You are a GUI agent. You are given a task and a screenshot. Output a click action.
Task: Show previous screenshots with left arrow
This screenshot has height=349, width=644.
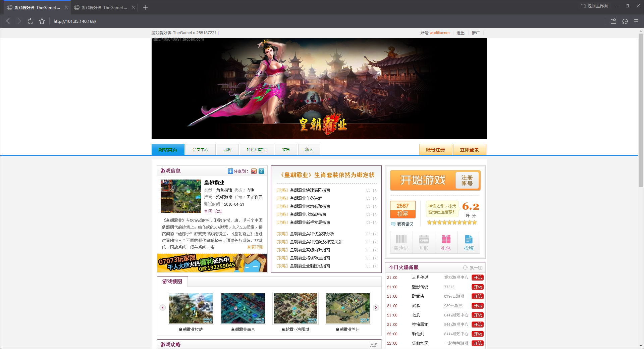pos(163,307)
